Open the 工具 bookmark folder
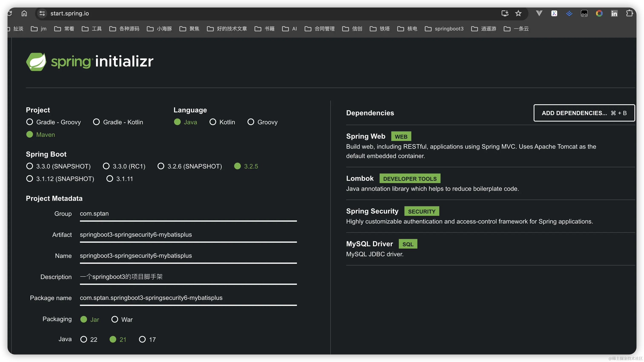644x362 pixels. [92, 29]
